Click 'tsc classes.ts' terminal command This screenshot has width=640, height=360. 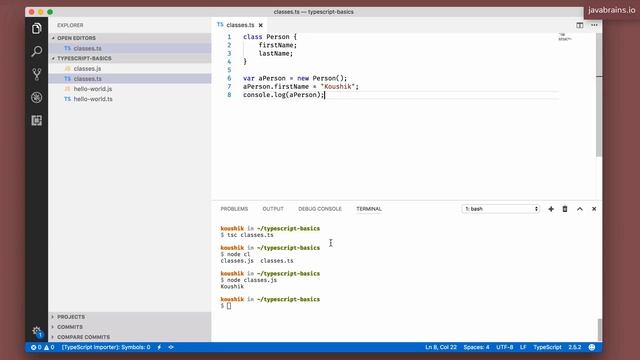pyautogui.click(x=250, y=235)
